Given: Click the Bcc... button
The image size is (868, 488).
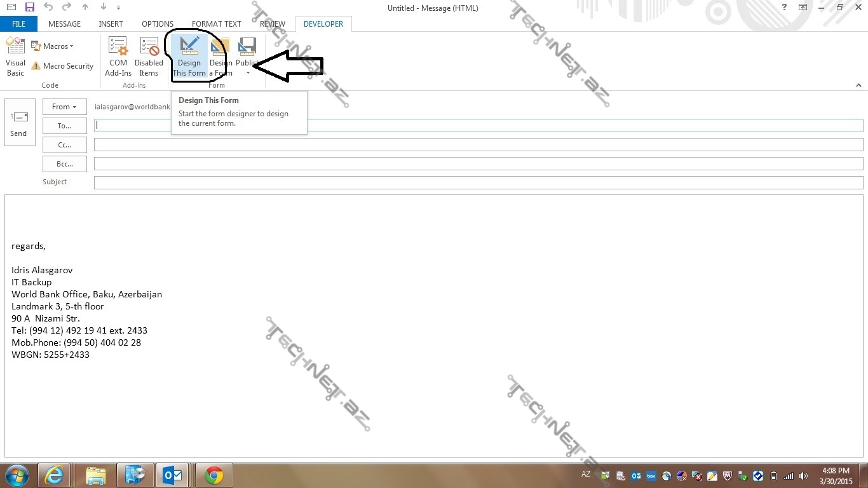Looking at the screenshot, I should pos(64,164).
